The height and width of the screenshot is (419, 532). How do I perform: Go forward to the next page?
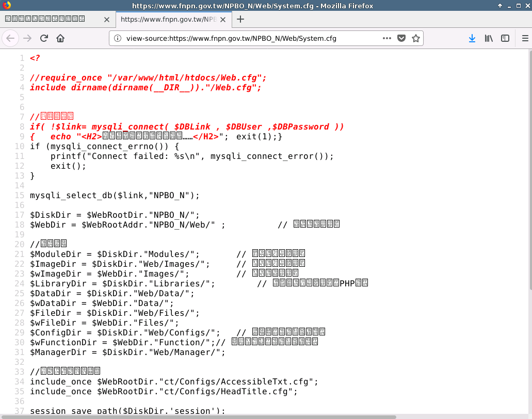[x=27, y=38]
